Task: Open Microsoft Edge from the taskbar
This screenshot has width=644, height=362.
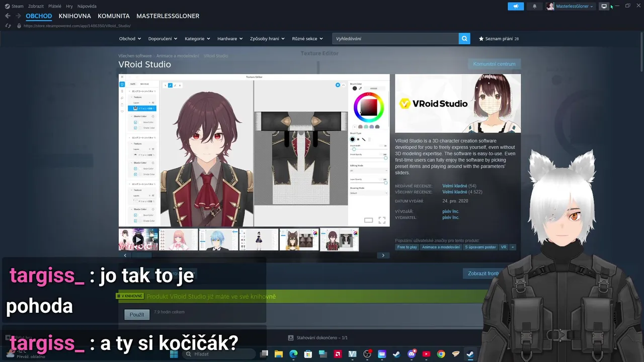Action: click(x=293, y=354)
